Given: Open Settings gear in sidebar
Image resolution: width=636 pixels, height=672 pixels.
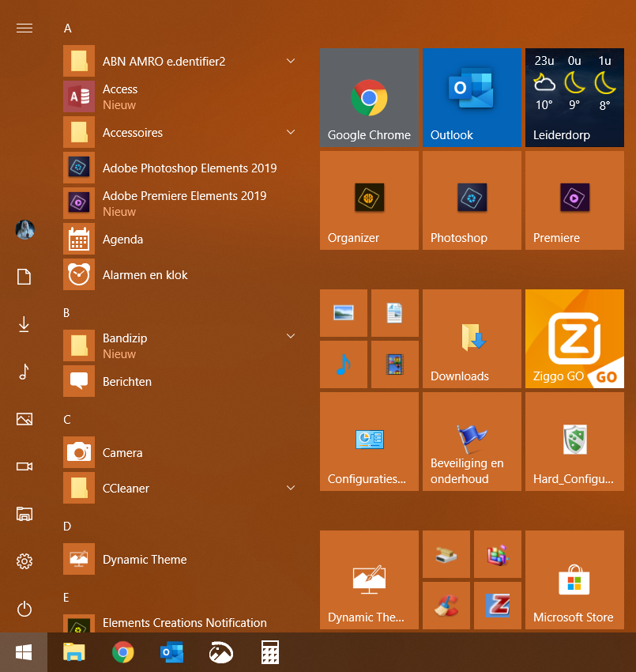Looking at the screenshot, I should (x=24, y=561).
